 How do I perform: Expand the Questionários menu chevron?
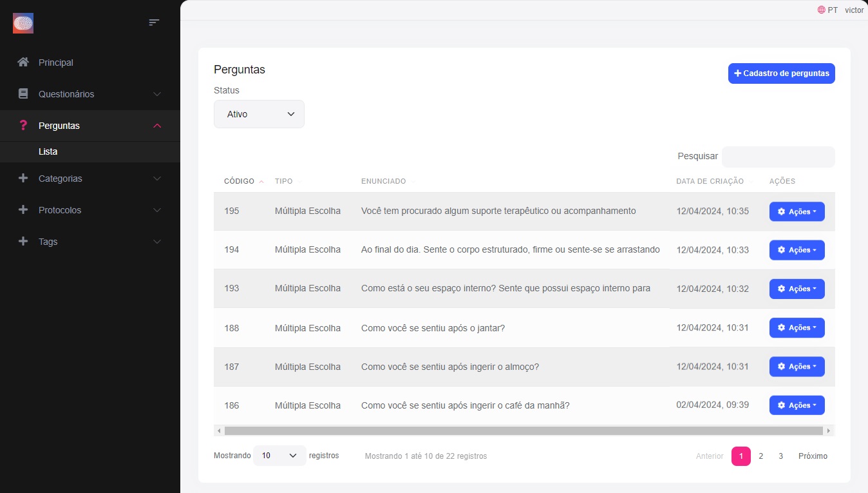coord(157,94)
